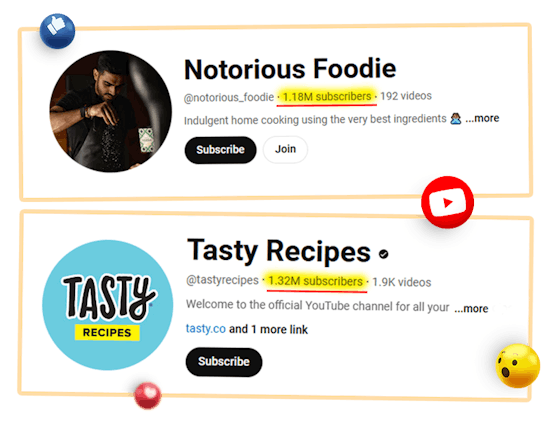Click the verified checkmark beside Tasty Recipes

(383, 254)
